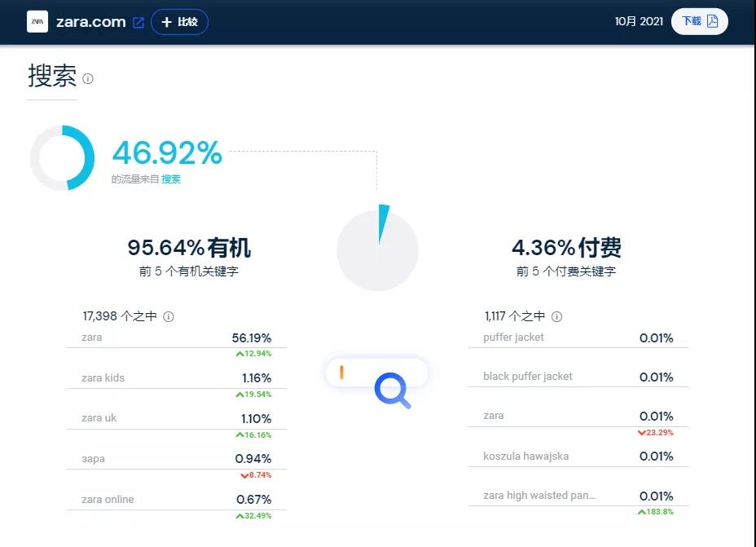Follow the blue 搜索 link
756x547 pixels.
171,179
